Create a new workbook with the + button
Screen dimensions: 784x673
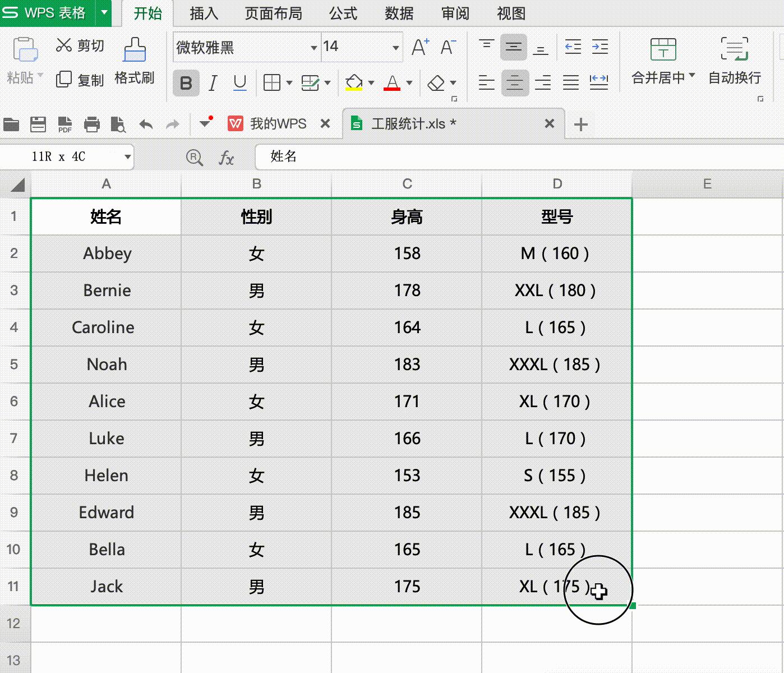580,124
